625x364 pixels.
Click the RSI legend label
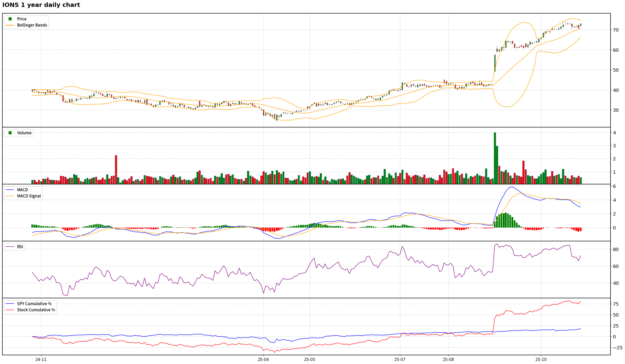[x=20, y=247]
